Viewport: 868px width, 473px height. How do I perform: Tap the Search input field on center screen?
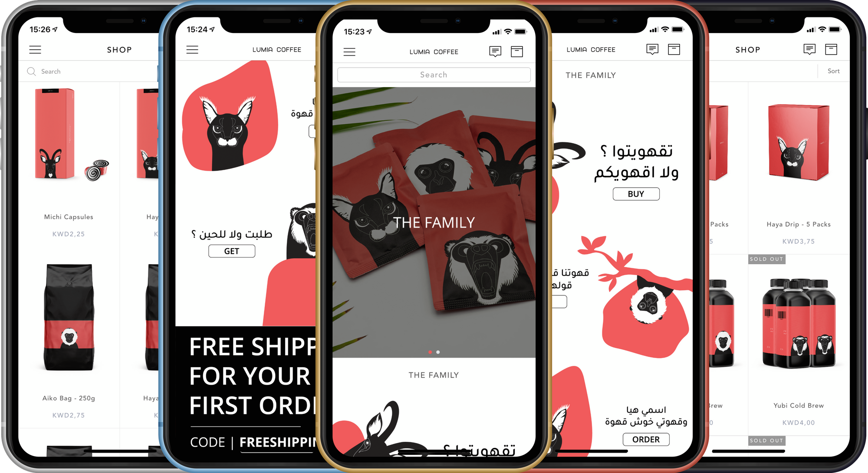point(434,75)
